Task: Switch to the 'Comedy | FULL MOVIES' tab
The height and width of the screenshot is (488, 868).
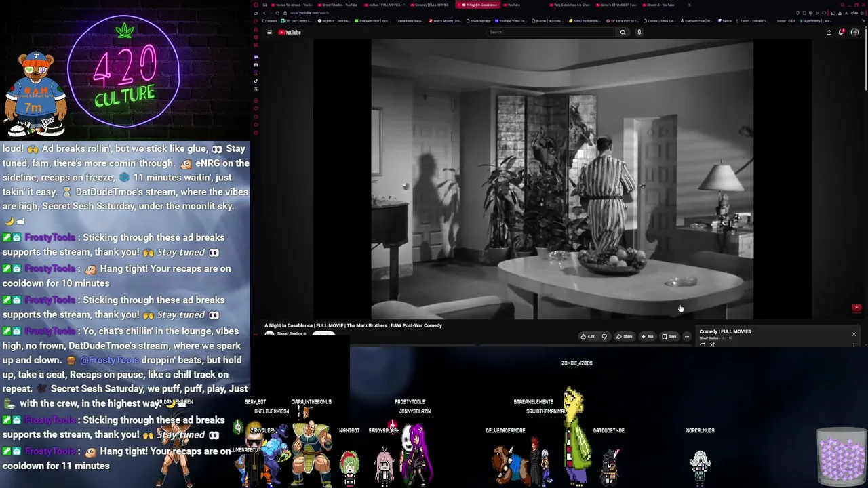Action: coord(431,5)
